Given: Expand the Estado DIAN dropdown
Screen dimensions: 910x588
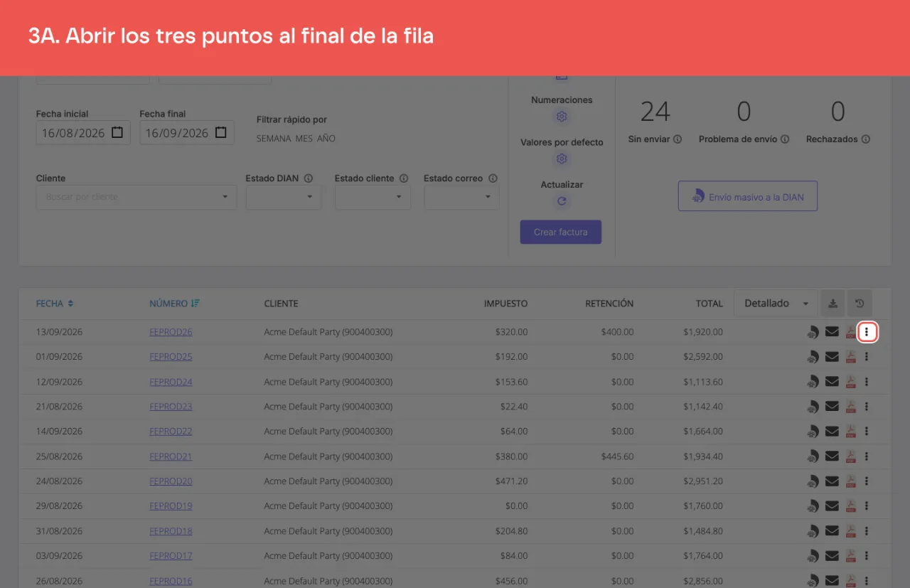Looking at the screenshot, I should point(310,197).
